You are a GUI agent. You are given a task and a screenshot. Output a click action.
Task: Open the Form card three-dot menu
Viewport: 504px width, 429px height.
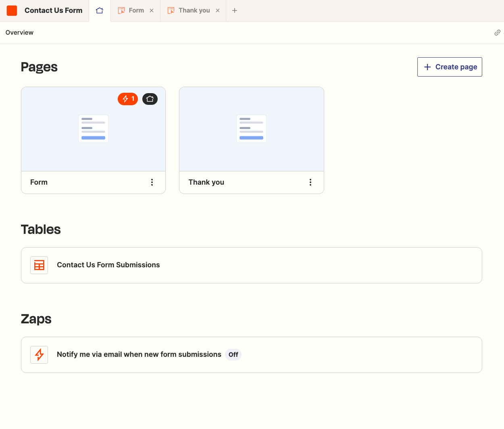pos(152,182)
